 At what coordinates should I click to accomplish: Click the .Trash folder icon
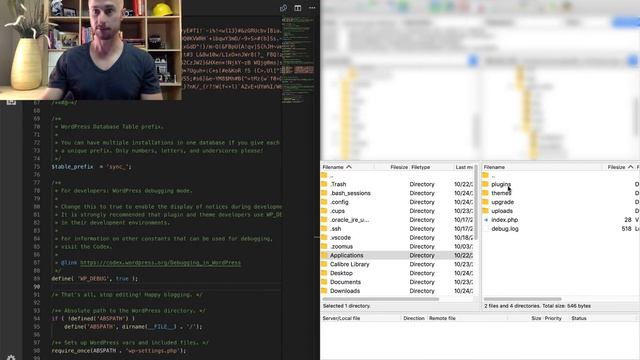324,184
